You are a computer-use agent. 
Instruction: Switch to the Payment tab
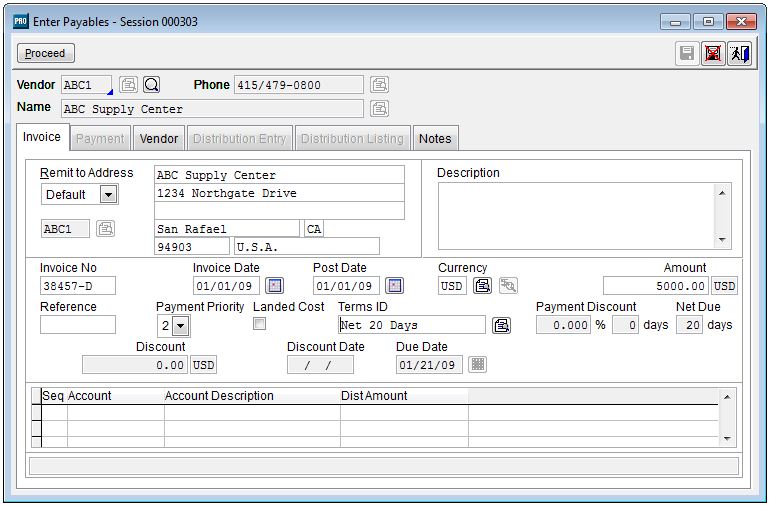coord(100,139)
